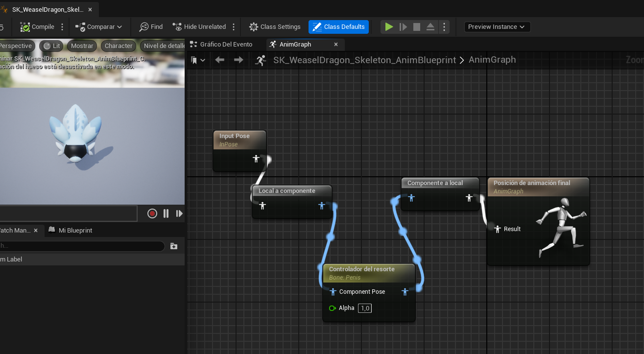This screenshot has height=354, width=644.
Task: Click the Alpha value field on spring node
Action: pos(364,308)
